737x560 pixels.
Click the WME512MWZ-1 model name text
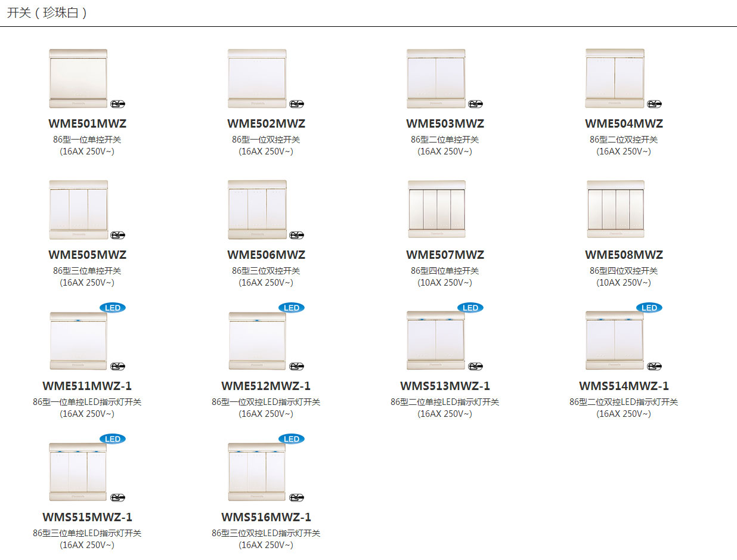pos(266,386)
